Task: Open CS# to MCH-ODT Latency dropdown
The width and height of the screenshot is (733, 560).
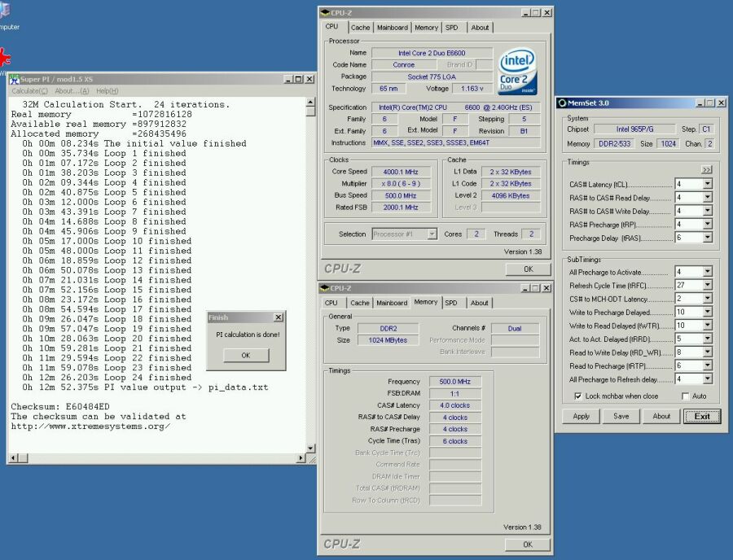Action: [x=707, y=299]
